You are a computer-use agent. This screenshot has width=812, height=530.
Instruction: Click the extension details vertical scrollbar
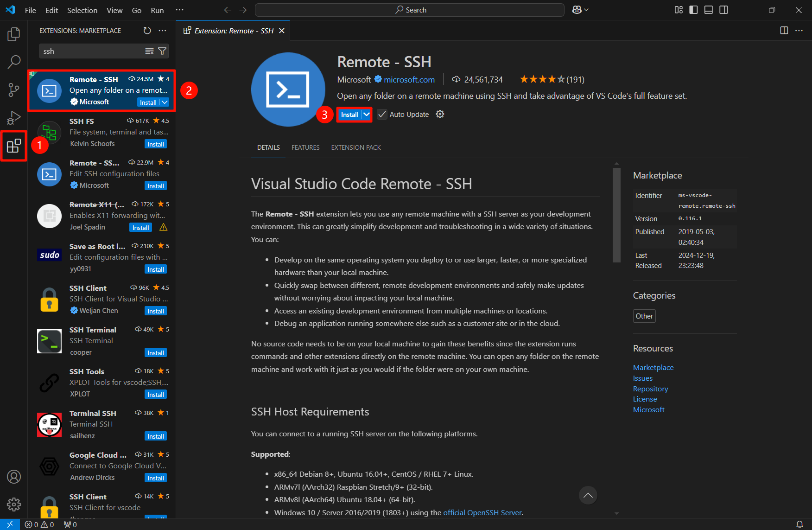tap(616, 216)
